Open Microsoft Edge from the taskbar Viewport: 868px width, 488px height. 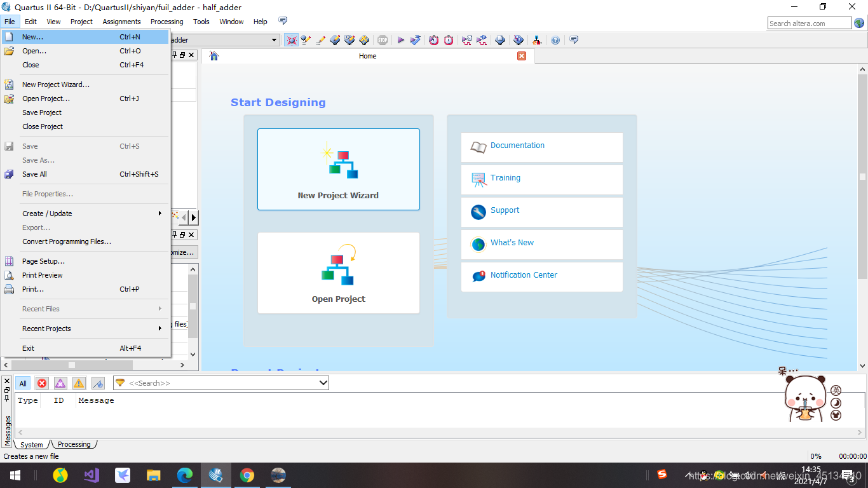tap(185, 475)
